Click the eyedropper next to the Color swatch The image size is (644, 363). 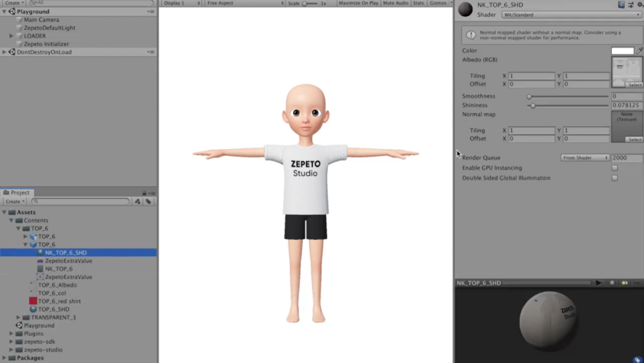point(639,51)
